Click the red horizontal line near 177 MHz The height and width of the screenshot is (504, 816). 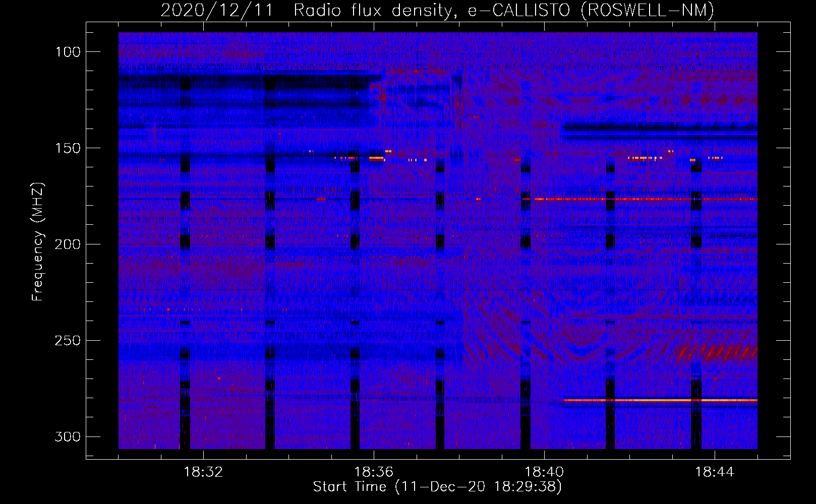640,199
